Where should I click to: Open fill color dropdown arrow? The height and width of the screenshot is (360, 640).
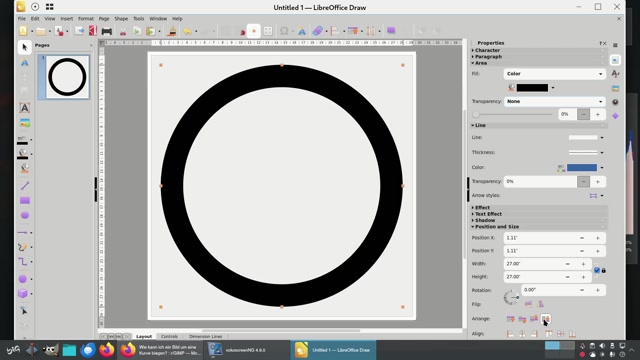tap(553, 88)
